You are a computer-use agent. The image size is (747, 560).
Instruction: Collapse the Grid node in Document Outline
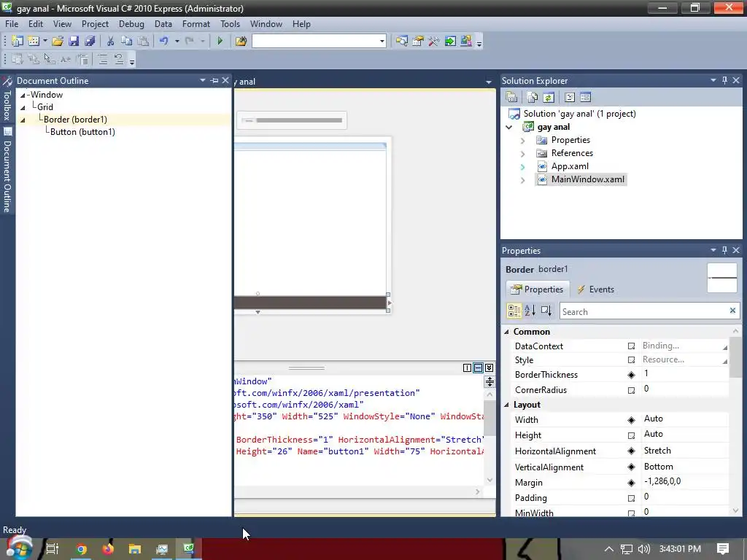[x=23, y=108]
